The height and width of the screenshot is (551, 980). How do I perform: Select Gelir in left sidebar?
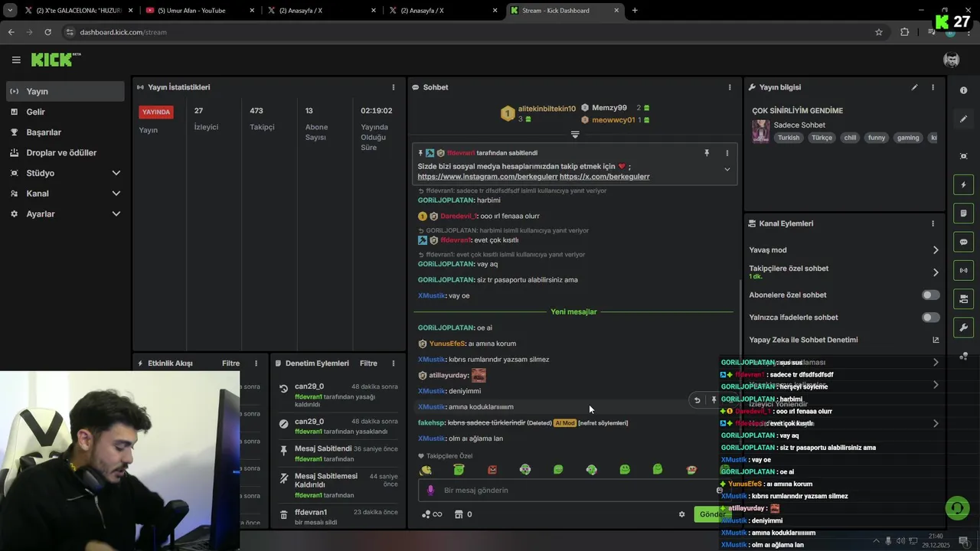click(x=65, y=112)
